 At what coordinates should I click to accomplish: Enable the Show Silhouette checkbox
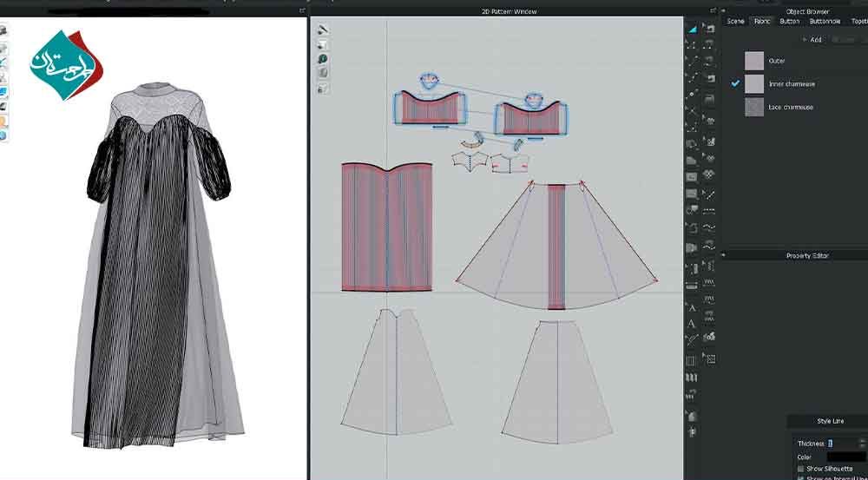pyautogui.click(x=800, y=469)
